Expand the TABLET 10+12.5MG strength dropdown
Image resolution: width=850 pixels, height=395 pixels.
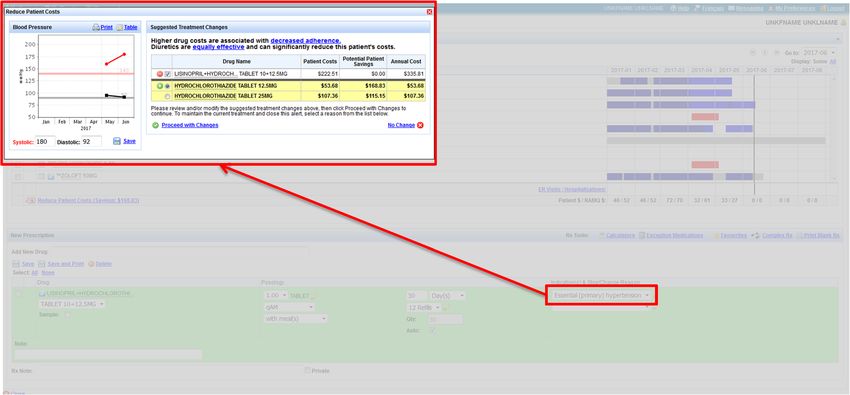pyautogui.click(x=72, y=305)
